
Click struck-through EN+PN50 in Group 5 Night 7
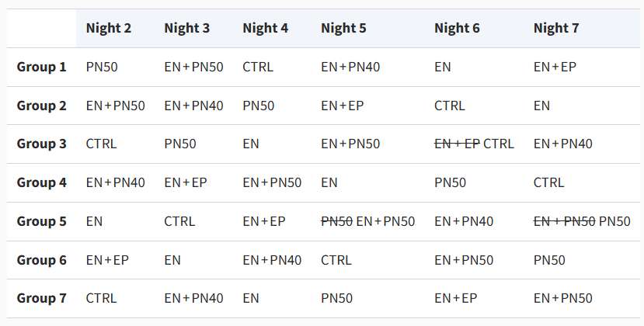tap(564, 221)
